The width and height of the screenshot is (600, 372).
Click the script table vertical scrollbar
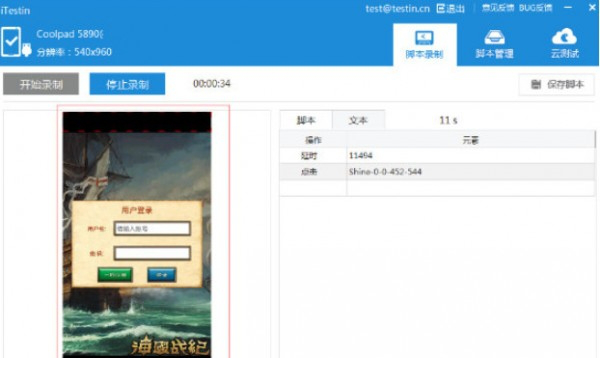pos(595,139)
